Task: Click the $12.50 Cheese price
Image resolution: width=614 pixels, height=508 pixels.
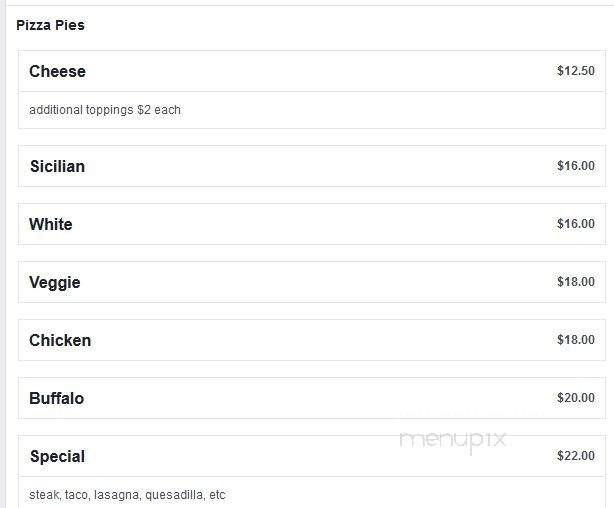Action: click(576, 71)
